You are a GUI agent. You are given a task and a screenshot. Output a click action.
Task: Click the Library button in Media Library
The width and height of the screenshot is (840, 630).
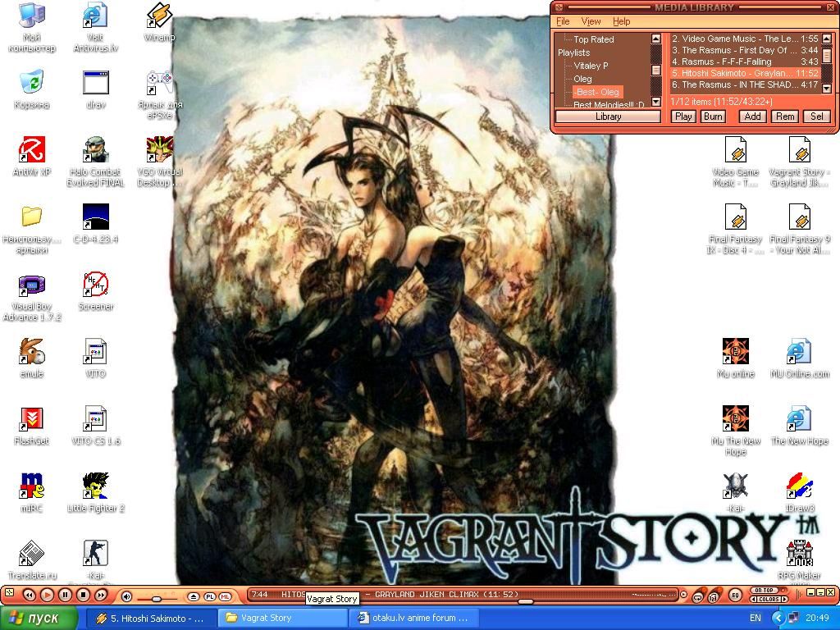[x=608, y=116]
